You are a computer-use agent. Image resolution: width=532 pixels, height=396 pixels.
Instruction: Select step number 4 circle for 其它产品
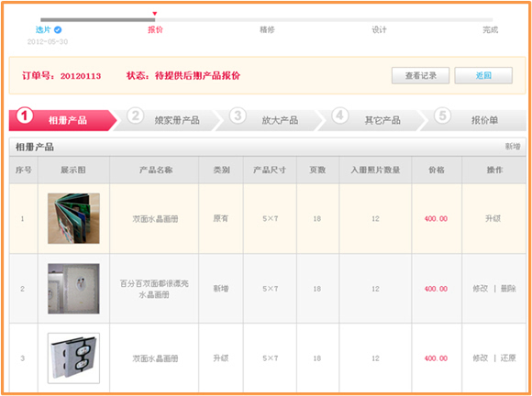coord(339,115)
